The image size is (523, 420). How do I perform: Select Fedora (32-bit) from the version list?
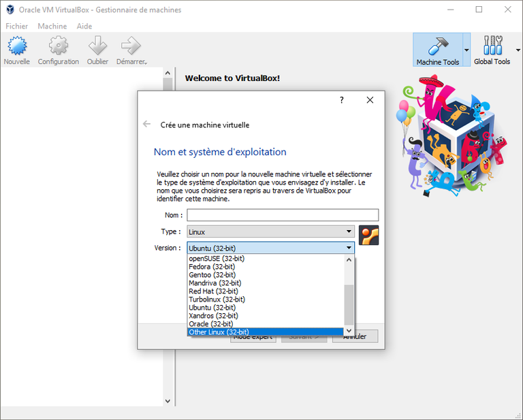tap(266, 267)
